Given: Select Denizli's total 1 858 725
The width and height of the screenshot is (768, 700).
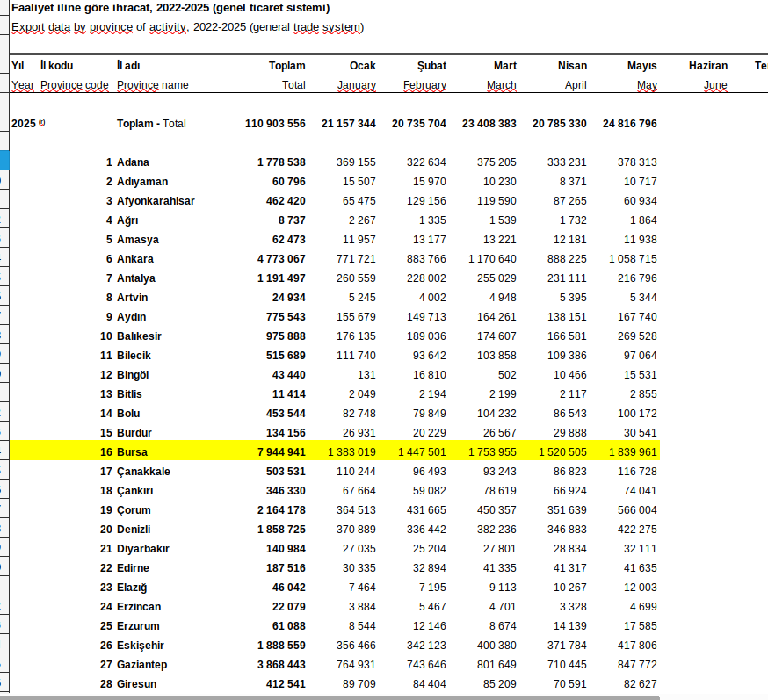Looking at the screenshot, I should (x=281, y=530).
